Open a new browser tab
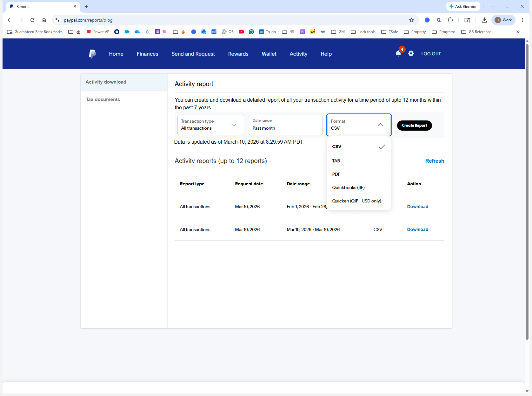 pyautogui.click(x=86, y=6)
